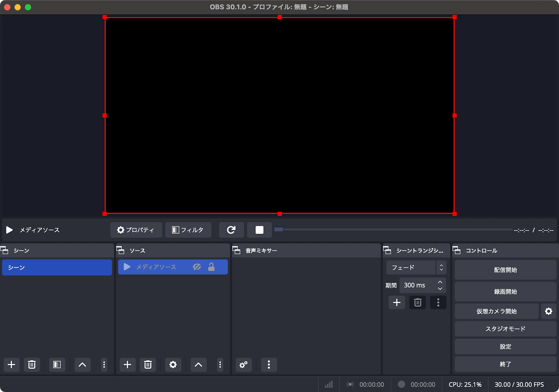Click the media seek slider handle

279,230
